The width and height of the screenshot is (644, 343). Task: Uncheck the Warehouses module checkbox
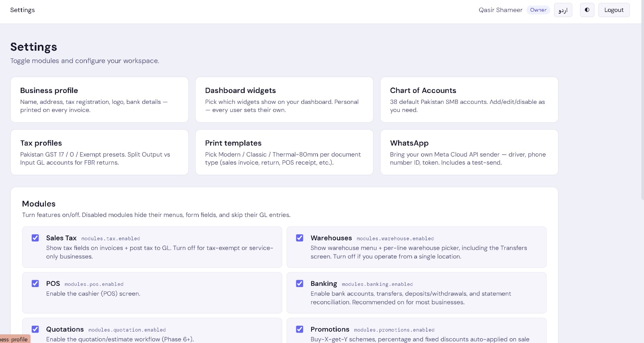(300, 238)
